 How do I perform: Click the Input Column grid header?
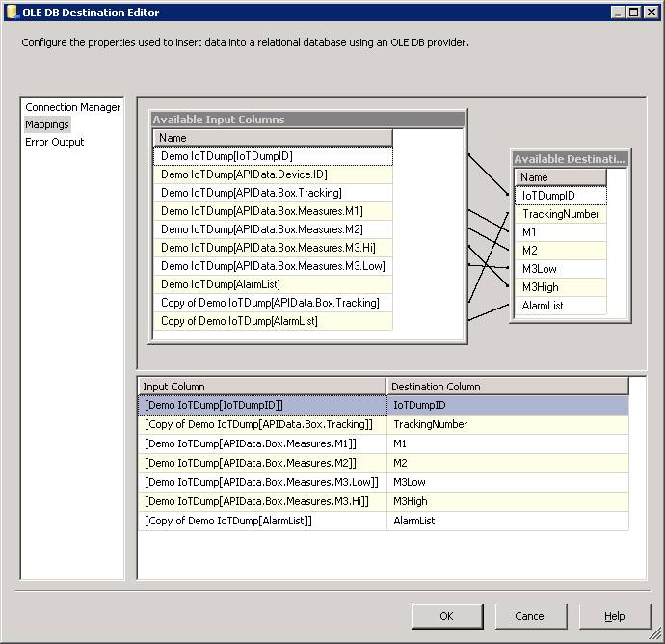[x=262, y=387]
